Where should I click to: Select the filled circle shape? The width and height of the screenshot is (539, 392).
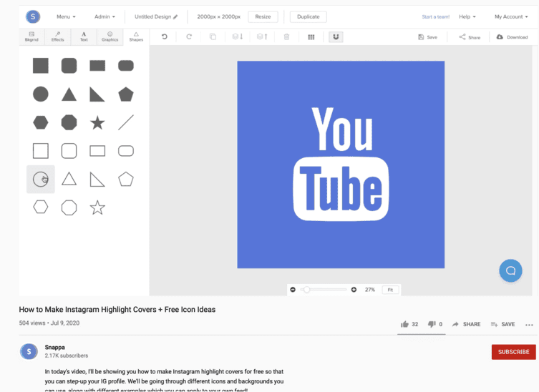[41, 94]
